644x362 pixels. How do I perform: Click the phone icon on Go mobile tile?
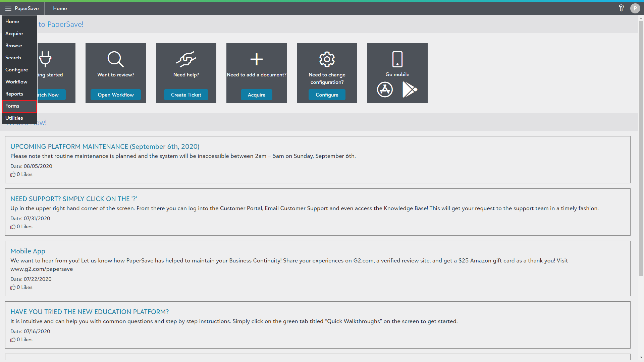click(x=397, y=59)
